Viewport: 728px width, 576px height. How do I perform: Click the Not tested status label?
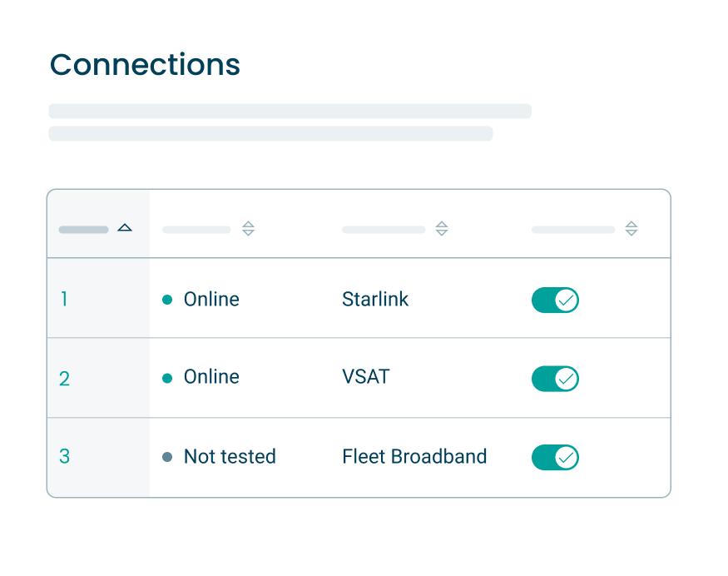229,456
